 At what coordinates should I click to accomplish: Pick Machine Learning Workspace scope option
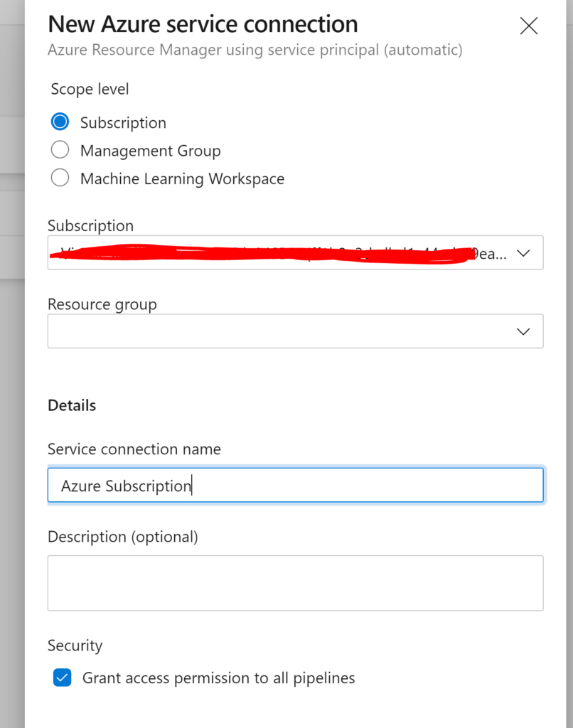click(60, 178)
